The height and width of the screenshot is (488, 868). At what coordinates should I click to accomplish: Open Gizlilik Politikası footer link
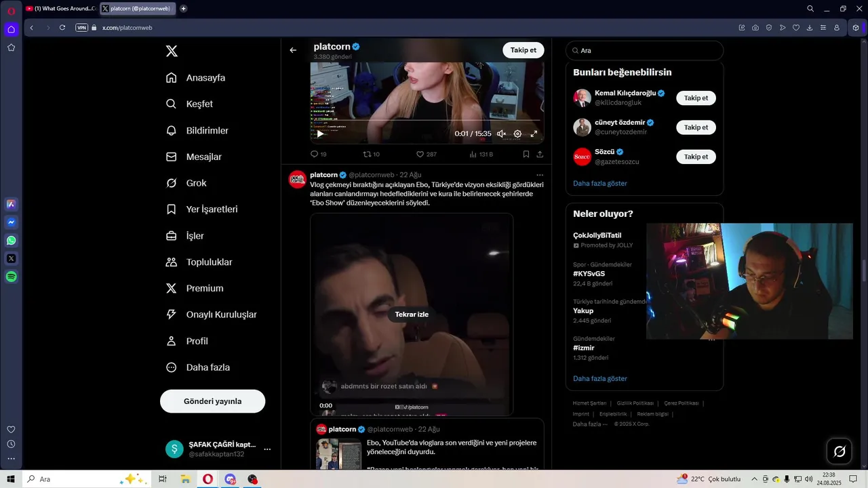[x=635, y=403]
